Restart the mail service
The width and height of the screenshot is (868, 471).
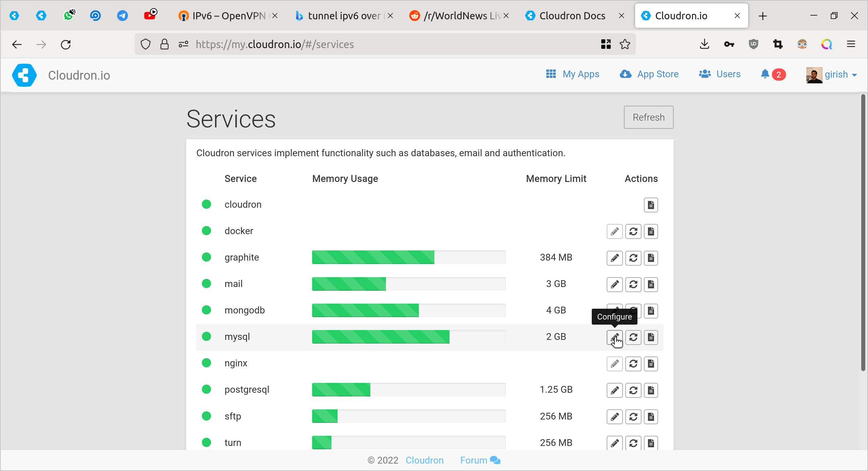[x=633, y=284]
